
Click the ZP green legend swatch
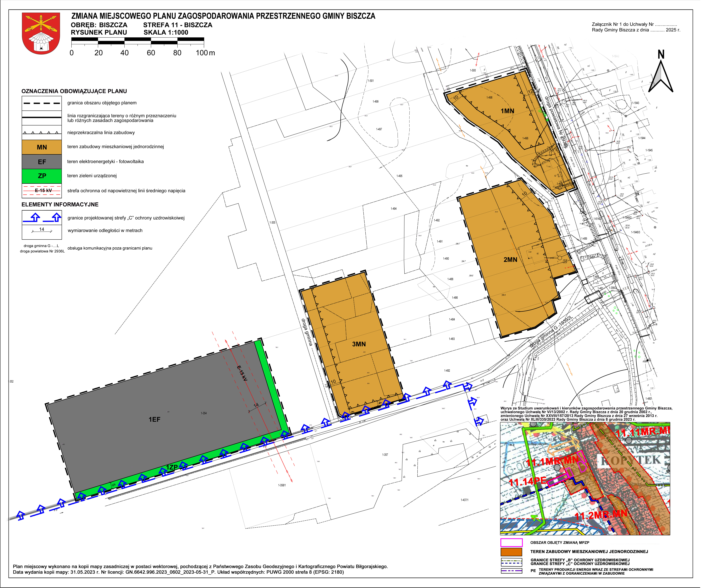point(42,176)
